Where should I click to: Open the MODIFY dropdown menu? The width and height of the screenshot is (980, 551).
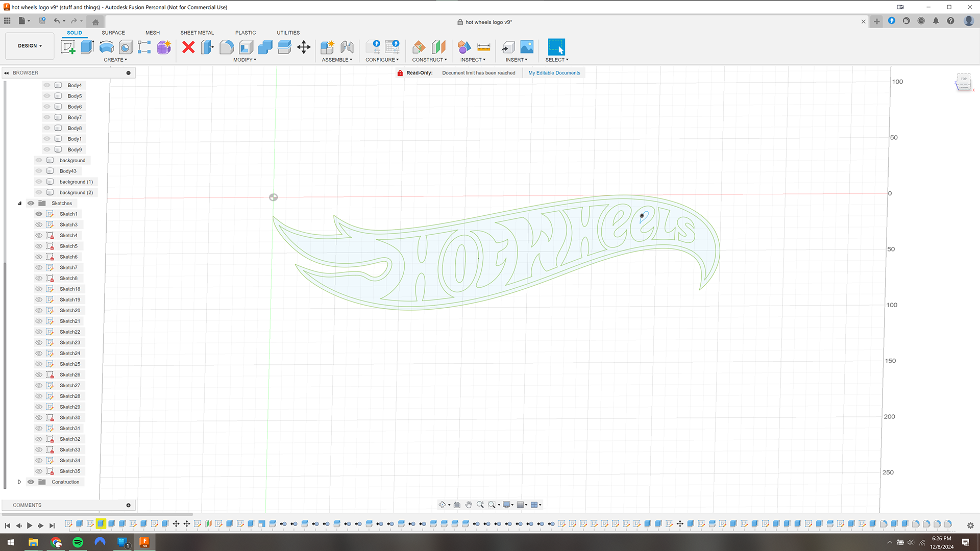tap(244, 60)
